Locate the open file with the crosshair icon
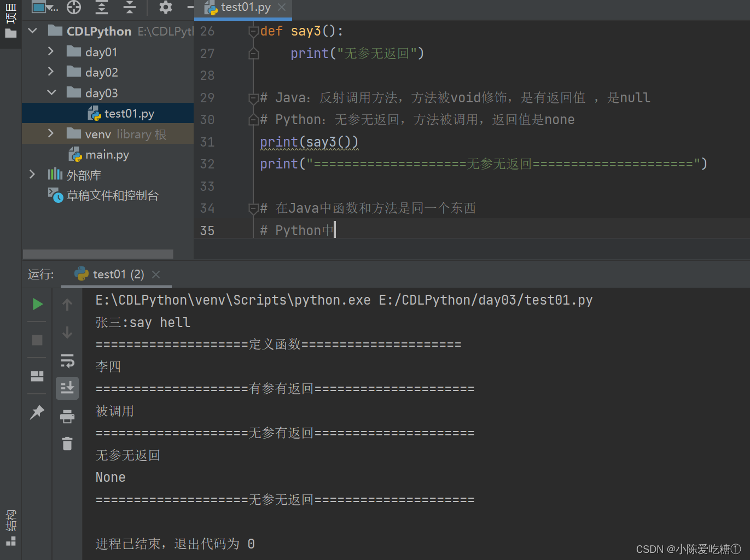The image size is (750, 560). 73,8
